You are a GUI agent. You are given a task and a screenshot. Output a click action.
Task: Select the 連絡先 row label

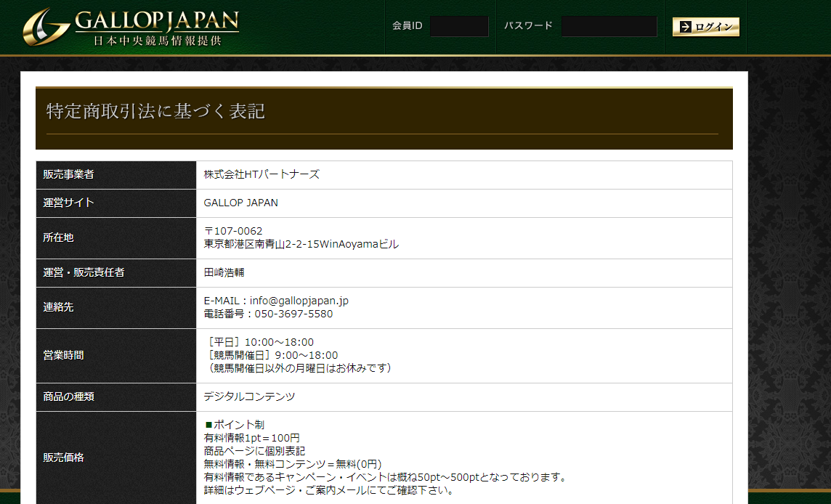[58, 307]
